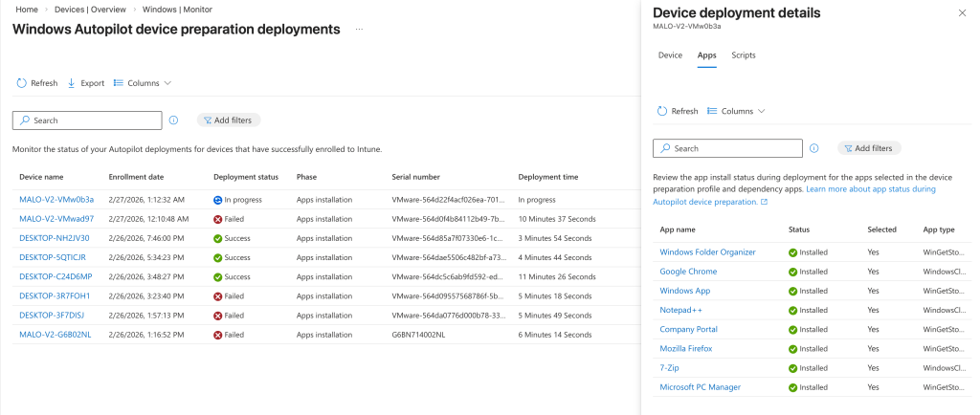
Task: Click the Installed checkmark for Google Chrome
Action: tap(792, 272)
